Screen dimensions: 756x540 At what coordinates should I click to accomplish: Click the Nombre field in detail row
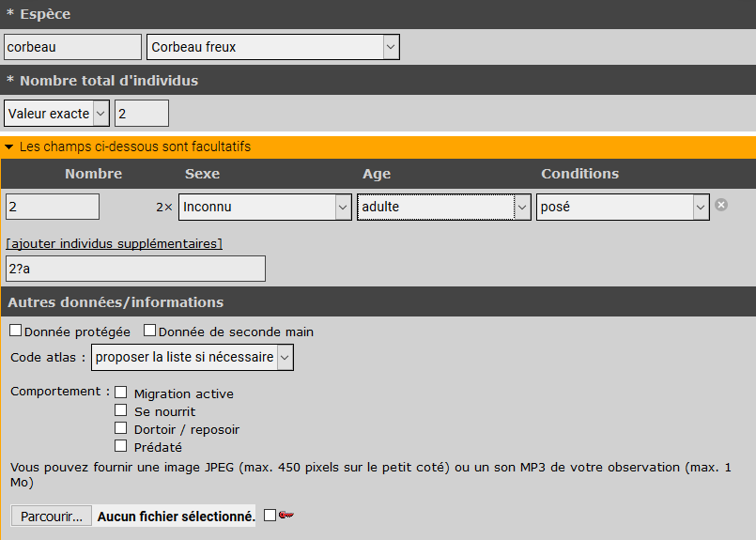pos(53,207)
